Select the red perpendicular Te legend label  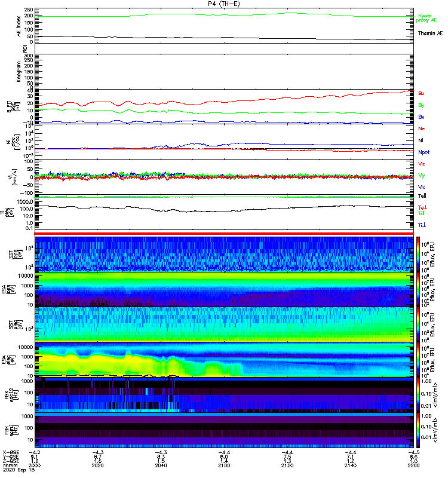tap(422, 207)
